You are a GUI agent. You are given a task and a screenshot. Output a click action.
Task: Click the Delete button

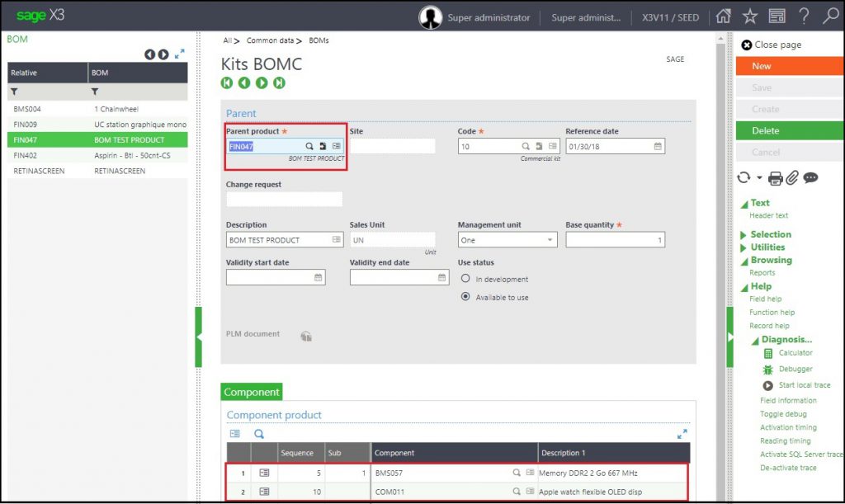[x=790, y=130]
